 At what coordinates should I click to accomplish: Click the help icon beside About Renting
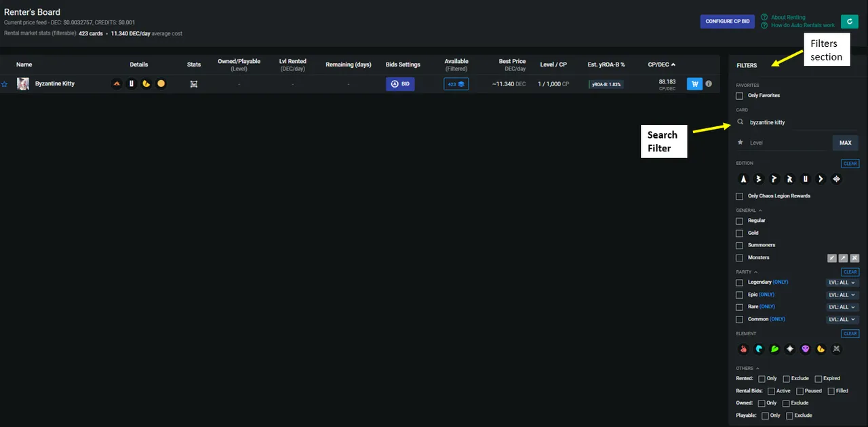764,17
